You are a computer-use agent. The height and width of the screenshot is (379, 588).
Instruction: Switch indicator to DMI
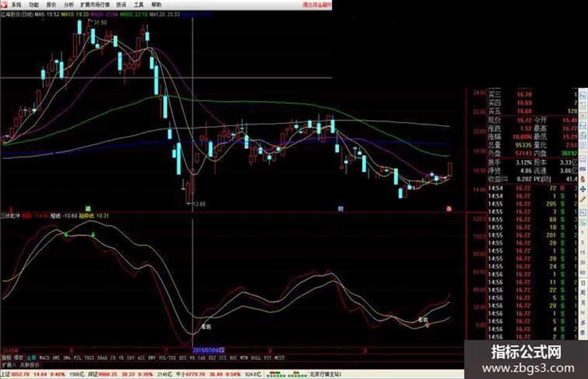pos(56,358)
